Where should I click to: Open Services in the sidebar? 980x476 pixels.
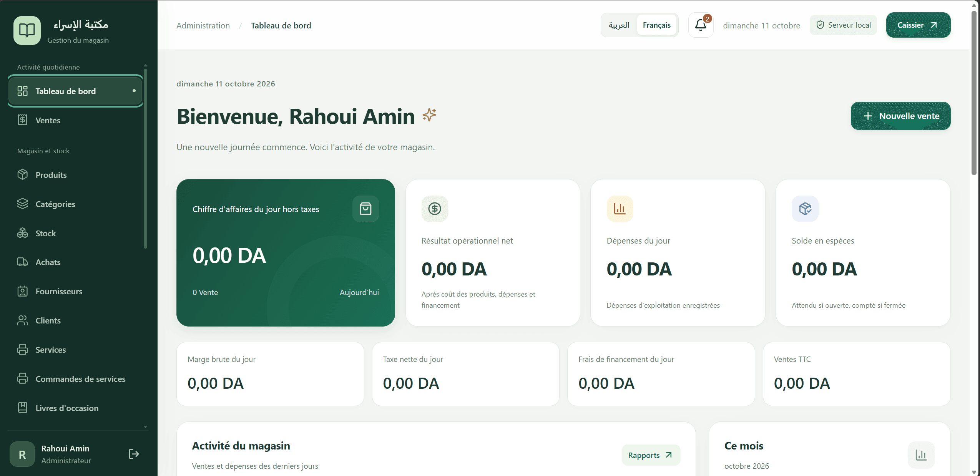point(75,350)
